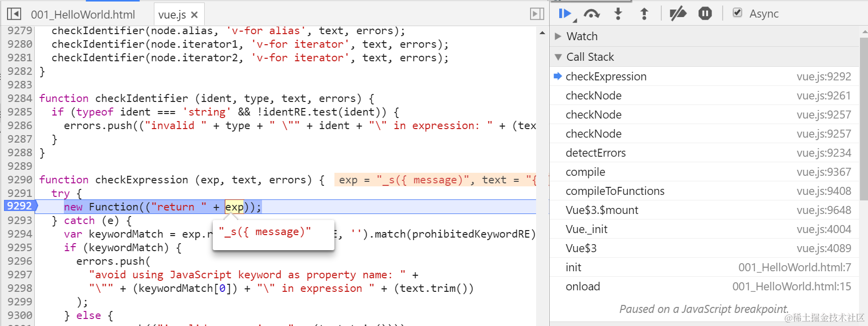Close the vue.js tab
The height and width of the screenshot is (326, 868).
pyautogui.click(x=194, y=15)
